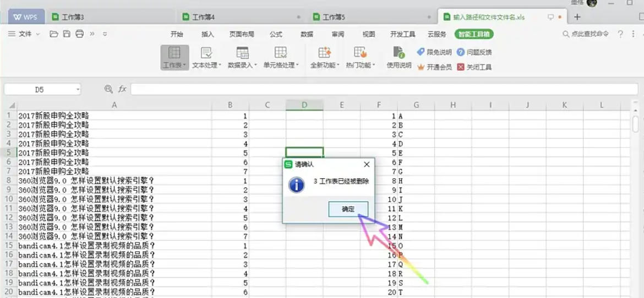Switch to the 云服务 ribbon tab
The height and width of the screenshot is (298, 644).
pos(436,34)
